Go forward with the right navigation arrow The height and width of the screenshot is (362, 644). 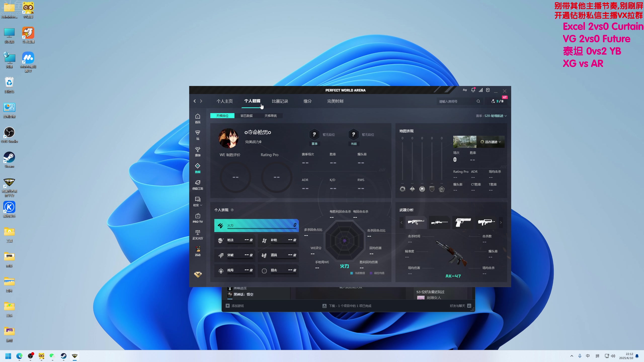(x=201, y=101)
